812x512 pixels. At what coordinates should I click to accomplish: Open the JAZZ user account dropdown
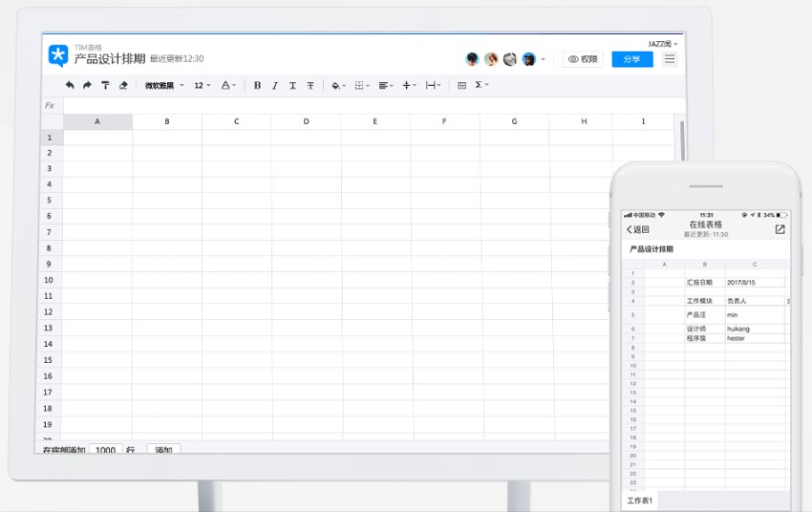click(662, 44)
